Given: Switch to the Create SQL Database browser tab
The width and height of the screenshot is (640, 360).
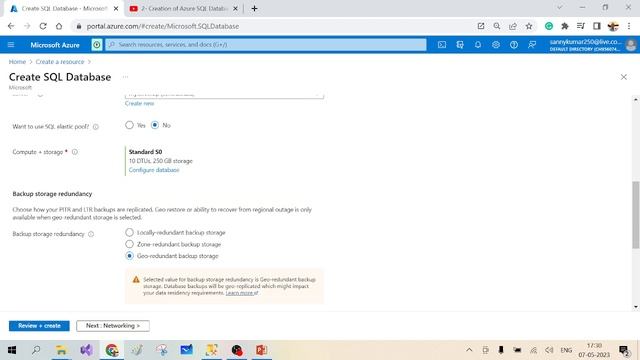Looking at the screenshot, I should 64,9.
